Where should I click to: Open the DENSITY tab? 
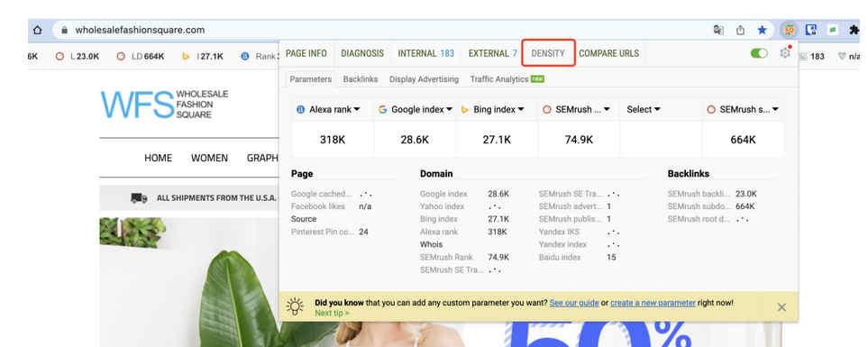click(x=548, y=53)
